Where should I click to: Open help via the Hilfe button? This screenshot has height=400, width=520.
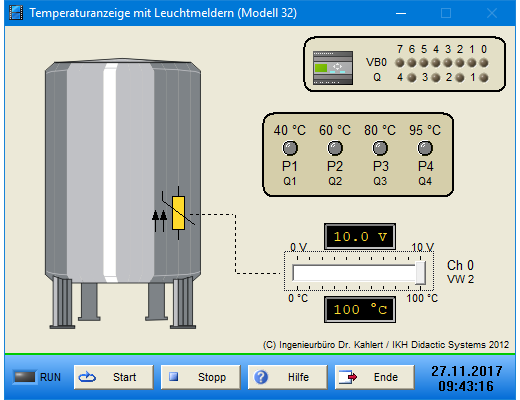pyautogui.click(x=288, y=377)
